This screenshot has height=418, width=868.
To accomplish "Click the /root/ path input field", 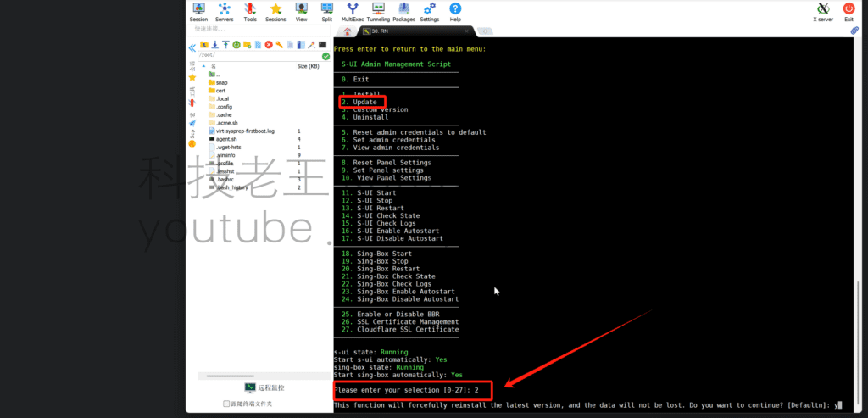I will (x=254, y=55).
